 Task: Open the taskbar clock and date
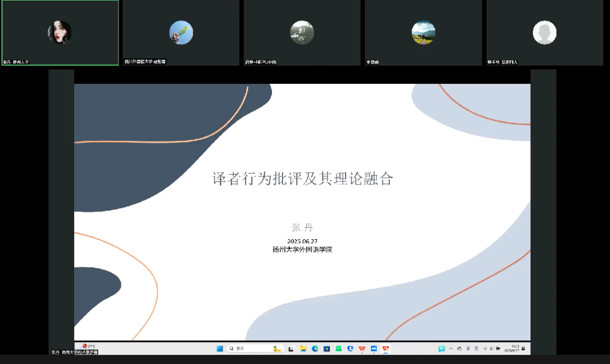point(511,349)
